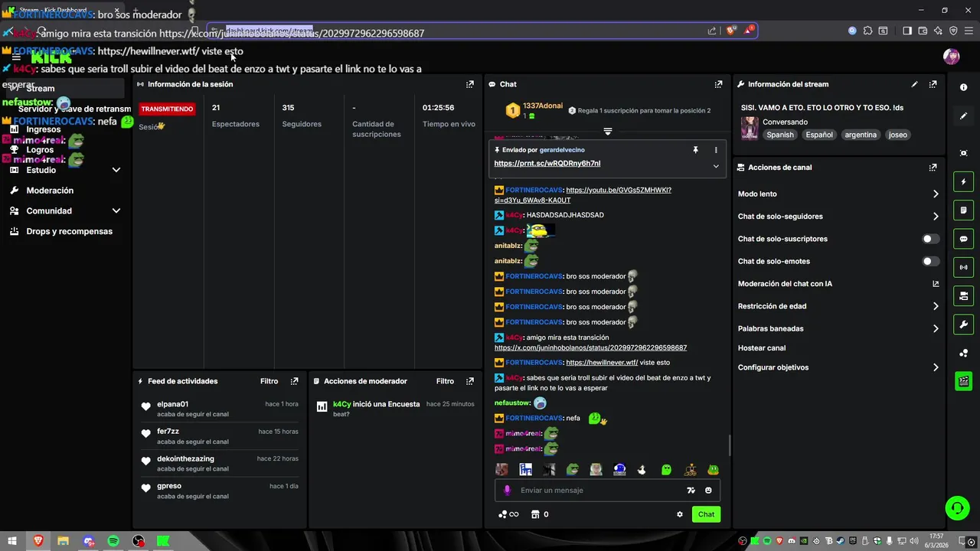Select the green ghost emote in quick emotes
Screen dimensions: 980x551
(x=666, y=469)
